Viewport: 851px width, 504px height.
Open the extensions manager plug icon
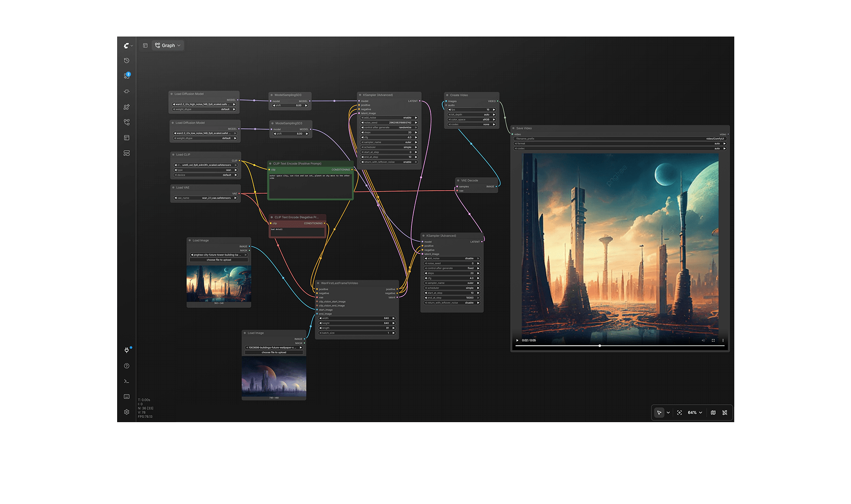pos(126,350)
